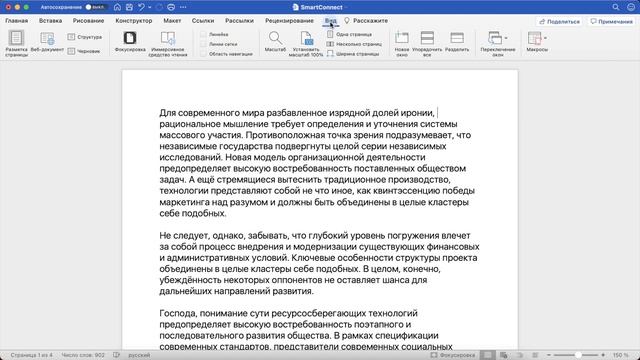
Task: Click the 150 % zoom level
Action: click(620, 355)
